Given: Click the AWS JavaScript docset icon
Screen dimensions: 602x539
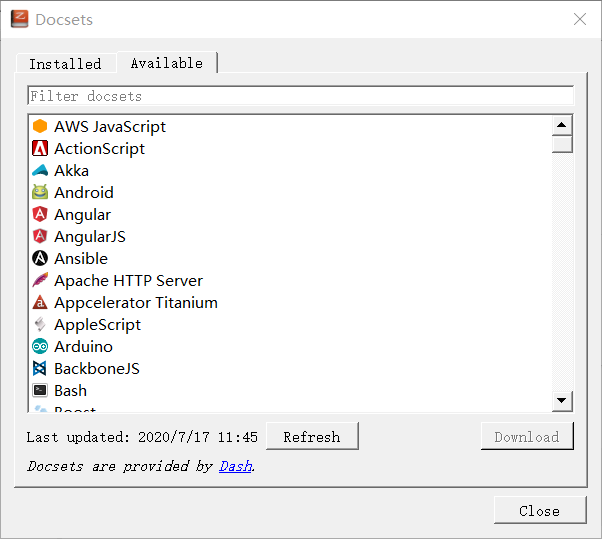Looking at the screenshot, I should [40, 127].
